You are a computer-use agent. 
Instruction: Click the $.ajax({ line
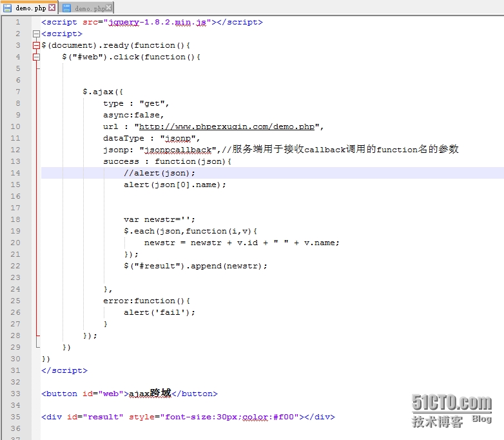tap(103, 92)
